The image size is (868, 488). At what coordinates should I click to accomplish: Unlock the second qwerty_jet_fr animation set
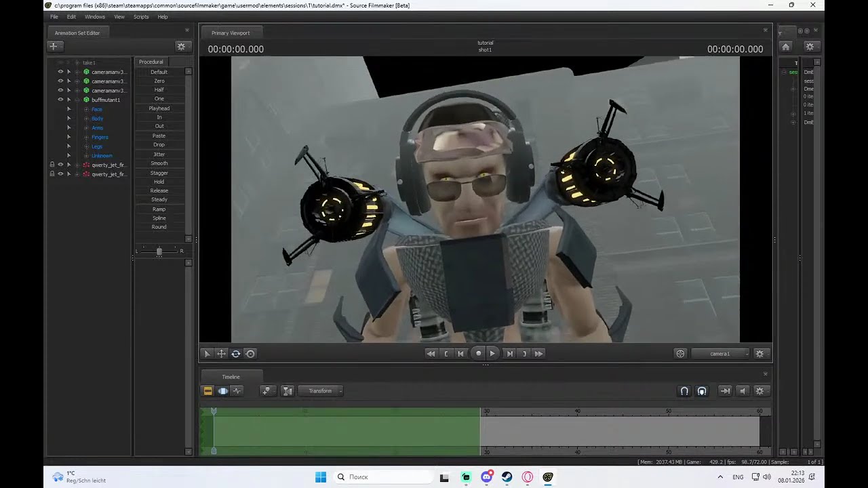point(52,174)
